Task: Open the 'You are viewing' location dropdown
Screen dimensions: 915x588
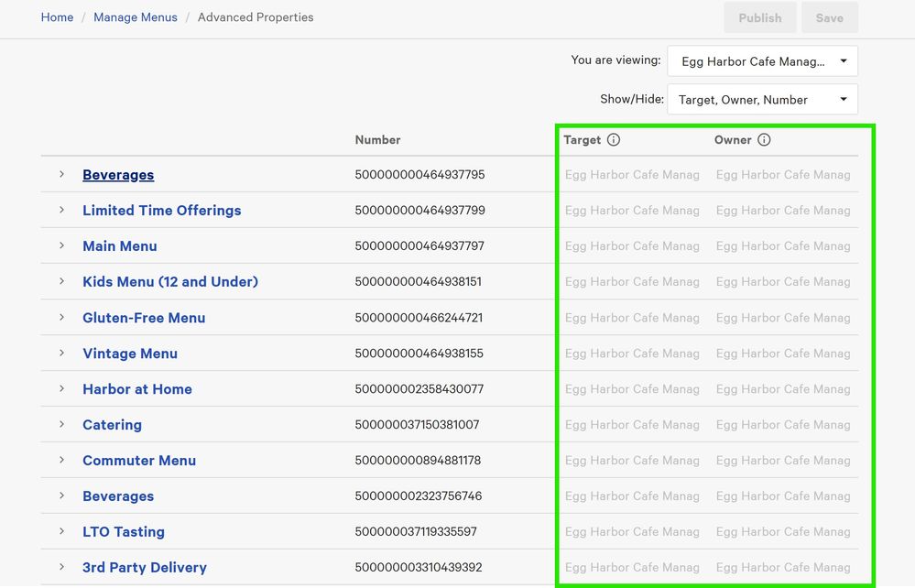Action: coord(762,61)
